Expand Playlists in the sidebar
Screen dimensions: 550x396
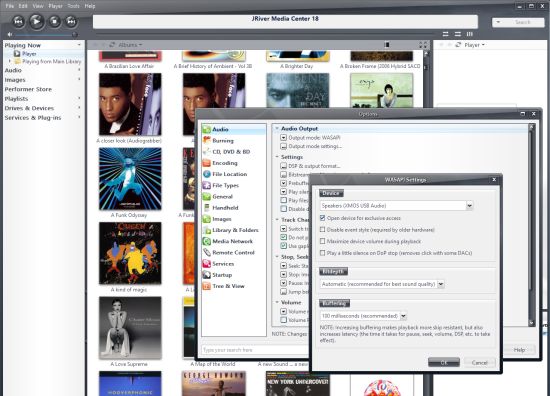(79, 99)
